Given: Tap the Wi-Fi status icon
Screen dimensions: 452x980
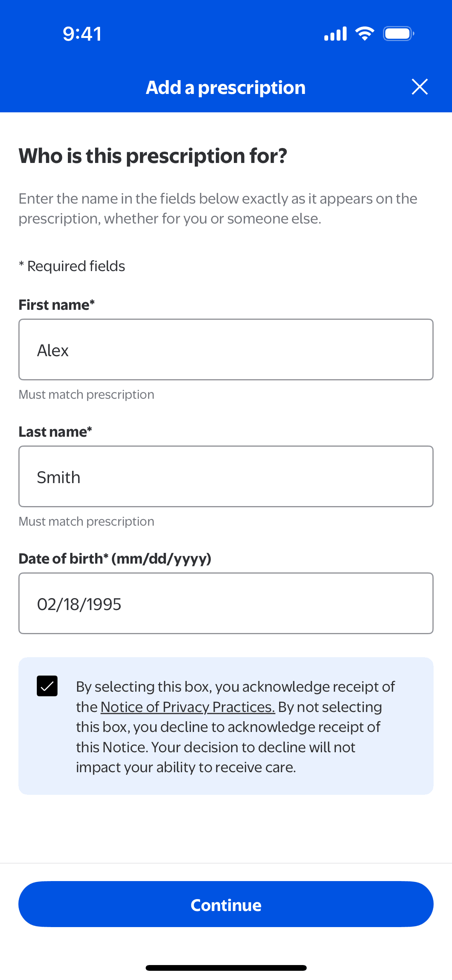Looking at the screenshot, I should click(365, 34).
